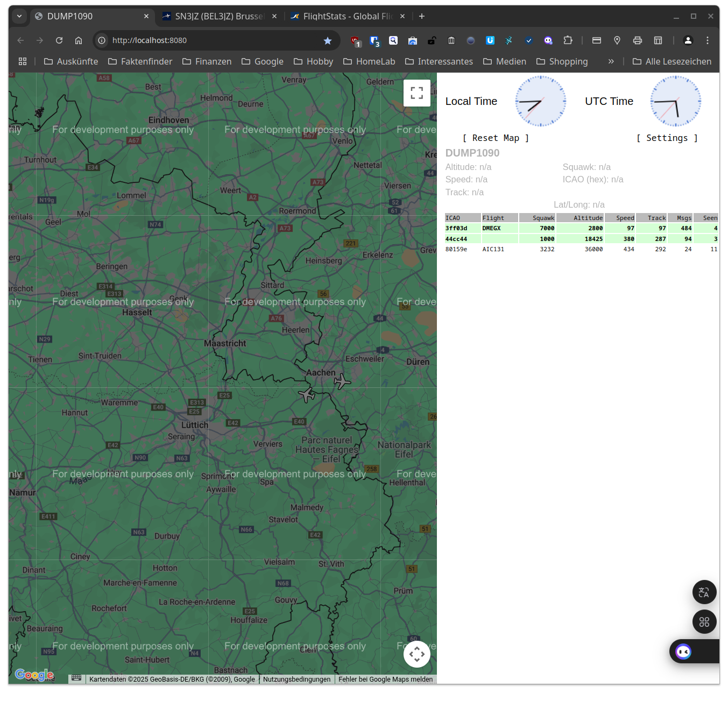The image size is (728, 701).
Task: Open Alle Lesezeichen folder
Action: click(x=672, y=61)
